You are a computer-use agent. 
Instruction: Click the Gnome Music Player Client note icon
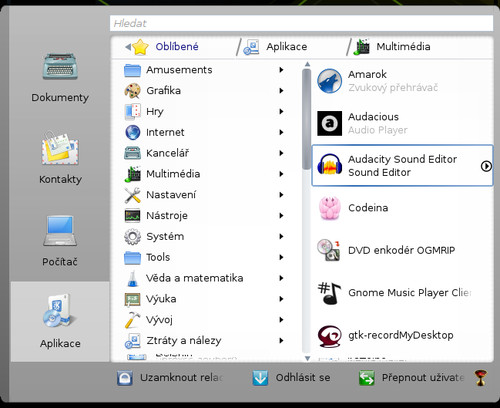329,293
